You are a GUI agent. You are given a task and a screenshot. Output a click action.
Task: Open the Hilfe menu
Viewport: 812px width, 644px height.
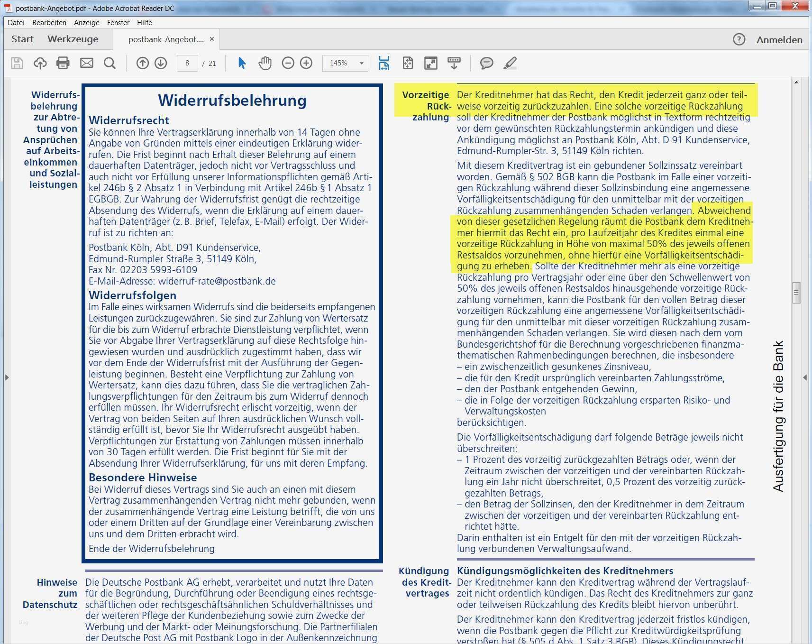coord(145,22)
